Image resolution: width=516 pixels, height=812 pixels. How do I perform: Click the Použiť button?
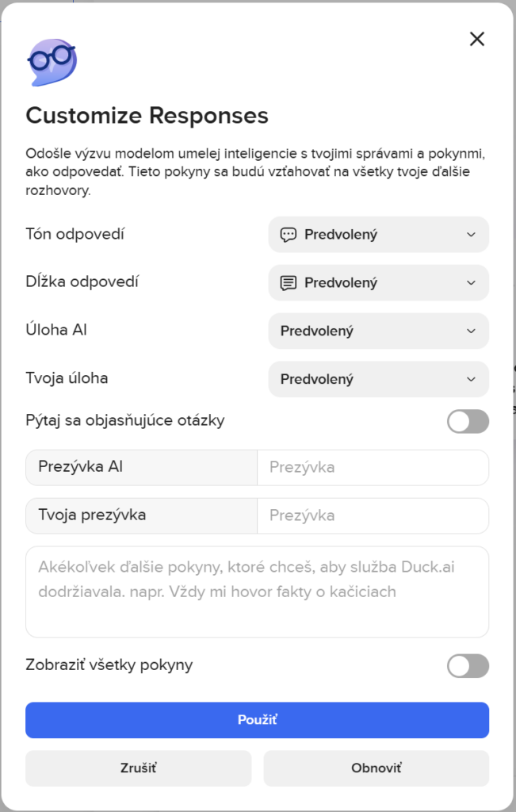click(x=257, y=720)
